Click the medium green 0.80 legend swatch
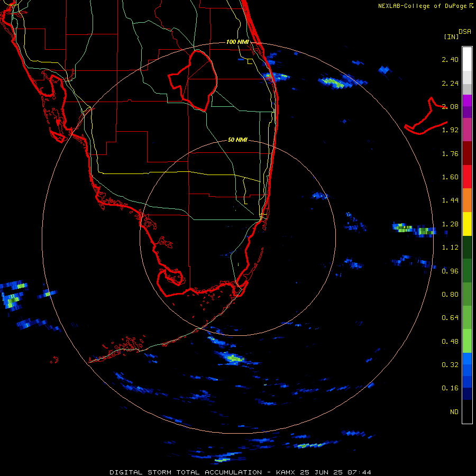The image size is (476, 476). click(x=467, y=294)
